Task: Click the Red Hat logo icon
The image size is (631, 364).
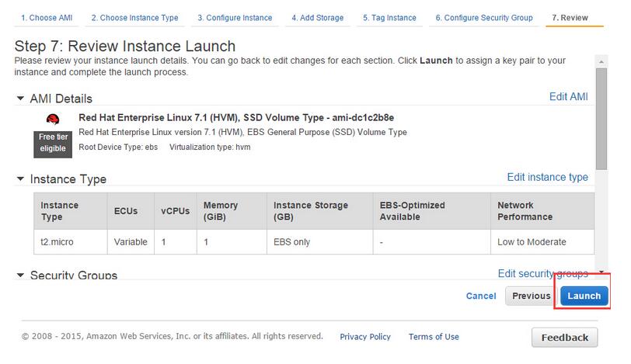Action: pos(53,119)
